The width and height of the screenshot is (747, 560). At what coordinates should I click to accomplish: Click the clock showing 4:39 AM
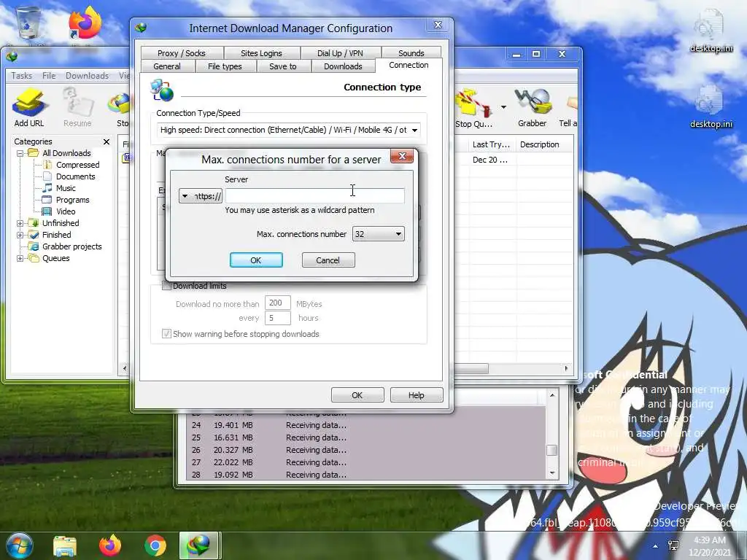tap(710, 546)
